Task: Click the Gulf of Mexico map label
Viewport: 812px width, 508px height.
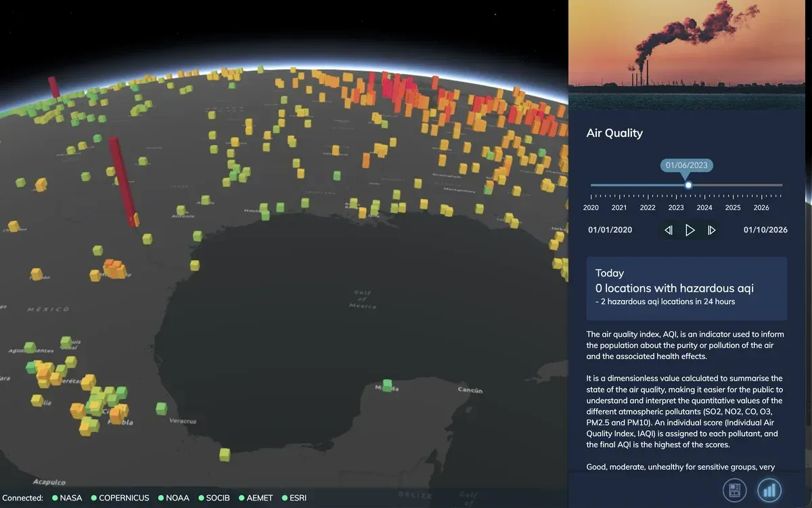Action: coord(363,299)
